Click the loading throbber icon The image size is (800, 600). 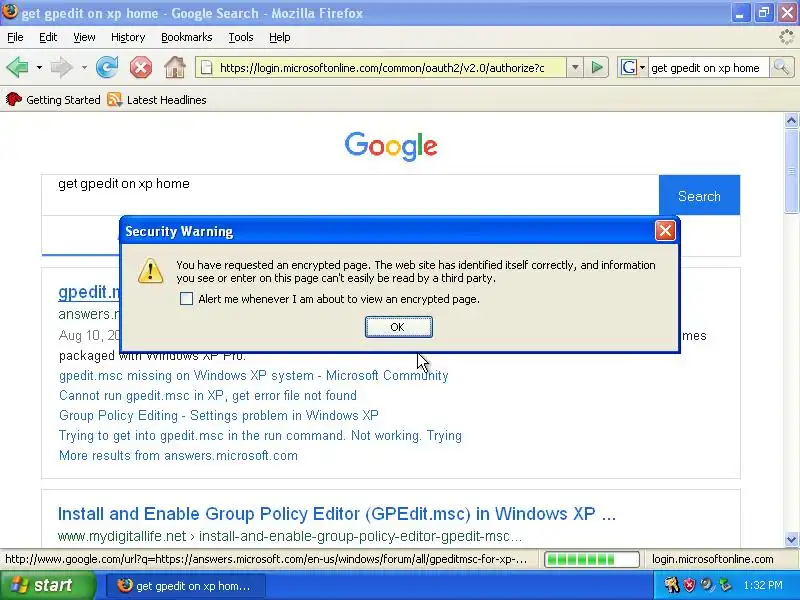(787, 37)
